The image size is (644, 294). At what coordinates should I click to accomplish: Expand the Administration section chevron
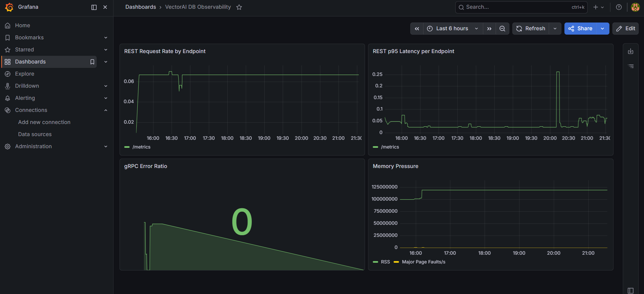point(106,146)
